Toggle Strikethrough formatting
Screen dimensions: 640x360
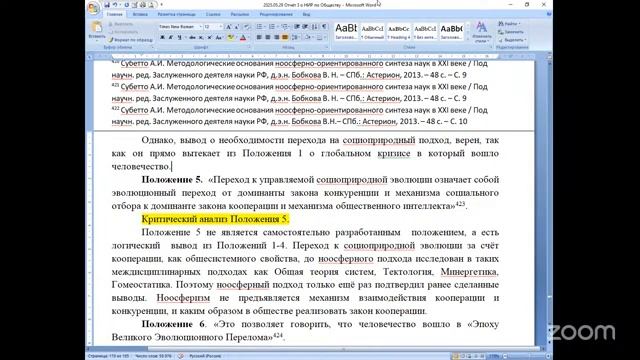pyautogui.click(x=192, y=38)
